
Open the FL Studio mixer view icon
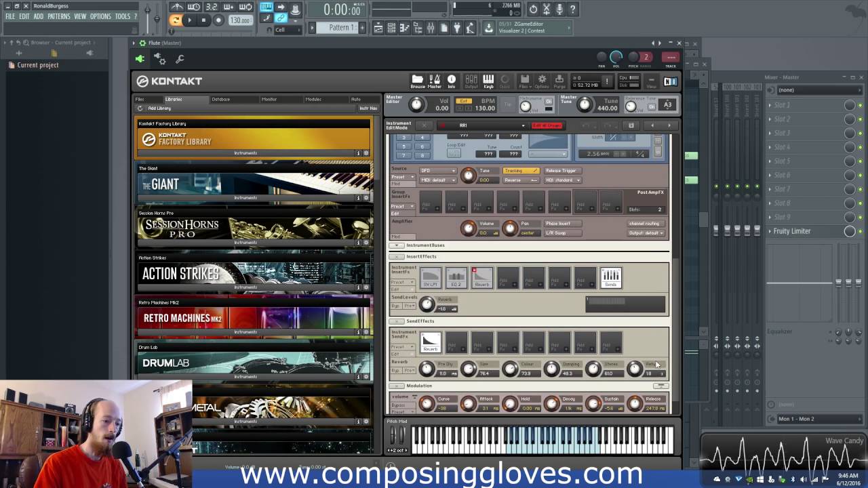tap(431, 28)
